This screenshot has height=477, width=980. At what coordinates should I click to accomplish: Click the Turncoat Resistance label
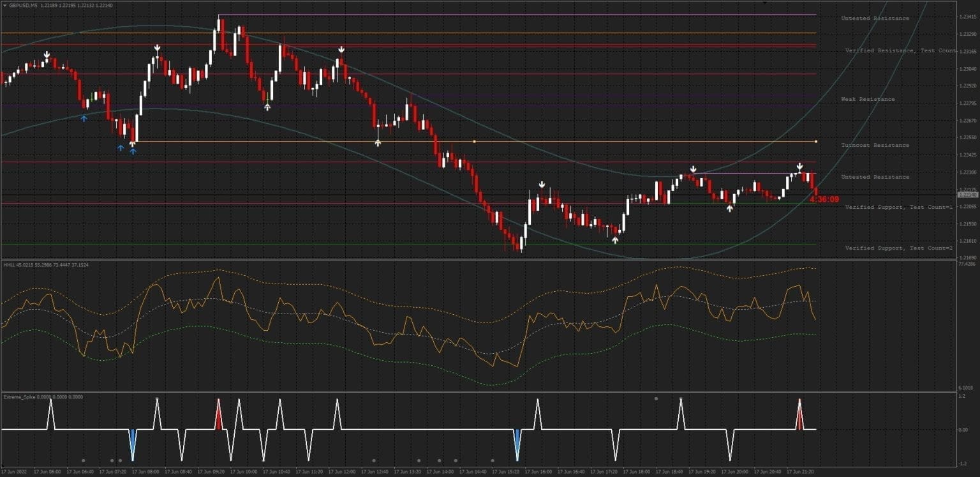click(876, 145)
